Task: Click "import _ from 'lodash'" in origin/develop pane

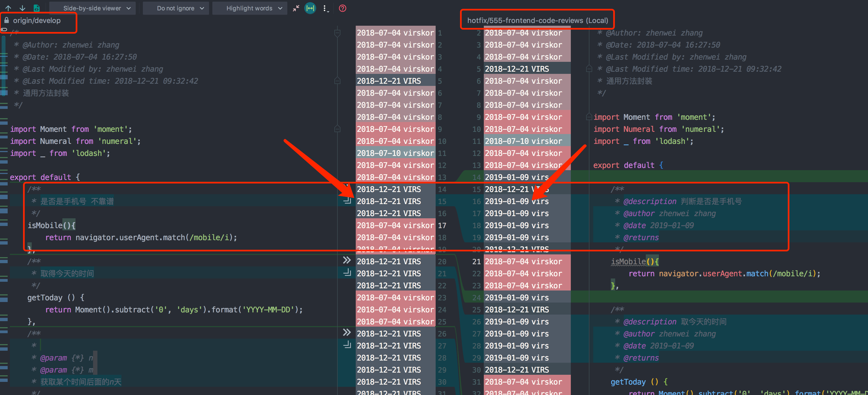Action: [x=60, y=153]
